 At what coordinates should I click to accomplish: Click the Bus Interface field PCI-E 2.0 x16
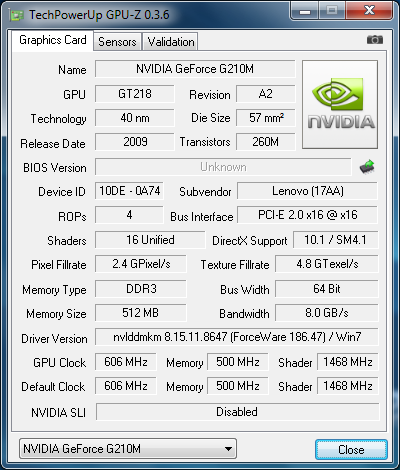coord(308,215)
